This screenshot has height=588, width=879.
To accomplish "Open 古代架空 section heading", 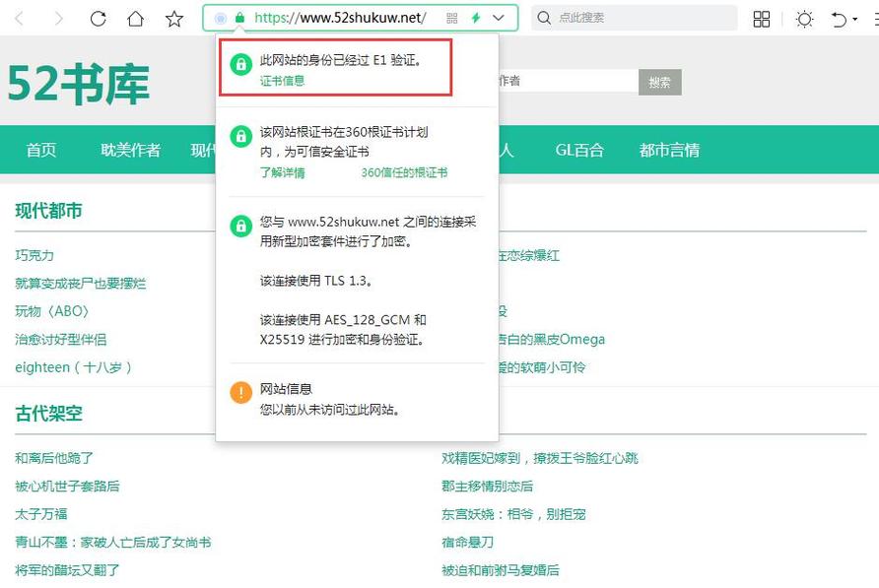I will tap(48, 414).
